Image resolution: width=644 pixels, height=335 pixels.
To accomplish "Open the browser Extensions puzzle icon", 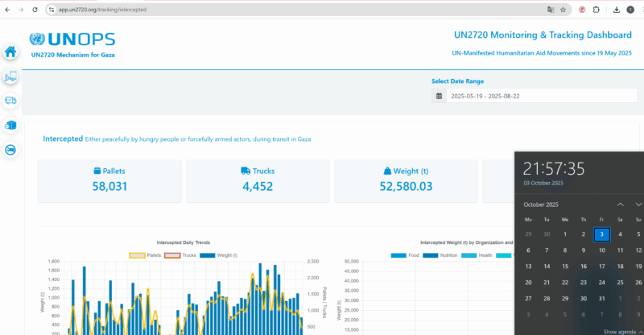I will [597, 10].
